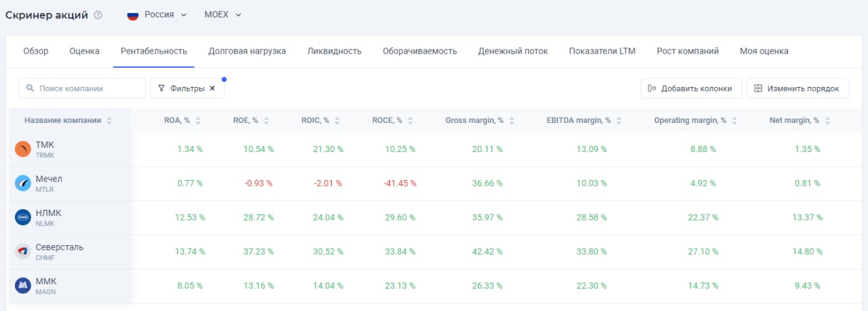The image size is (868, 311).
Task: Click ТМК Net margin 1.35 %
Action: (x=807, y=149)
